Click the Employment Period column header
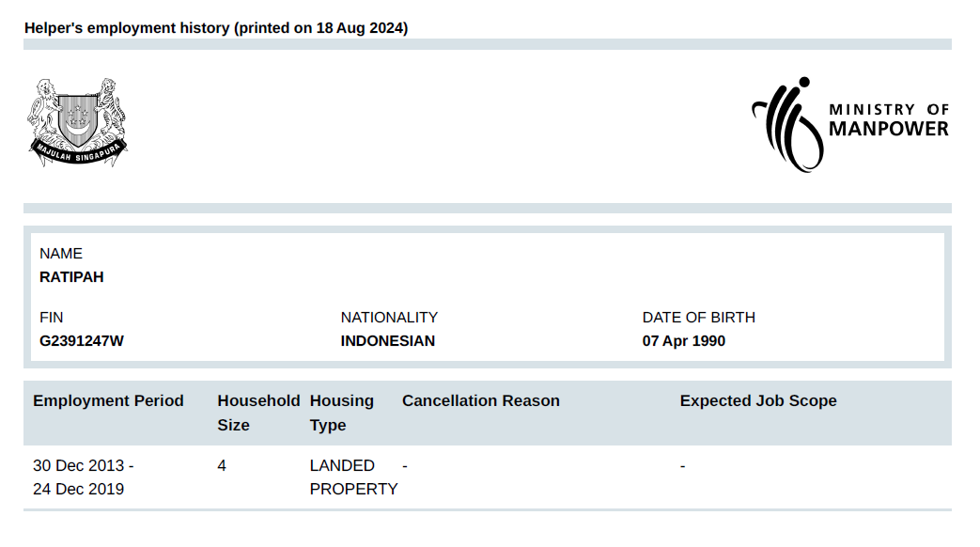Image resolution: width=980 pixels, height=547 pixels. coord(108,401)
